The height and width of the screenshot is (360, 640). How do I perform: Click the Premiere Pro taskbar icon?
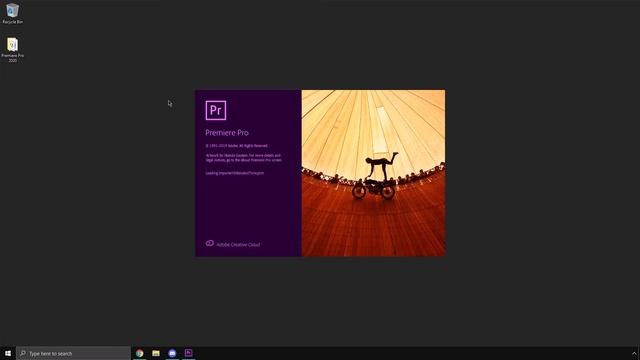tap(189, 353)
